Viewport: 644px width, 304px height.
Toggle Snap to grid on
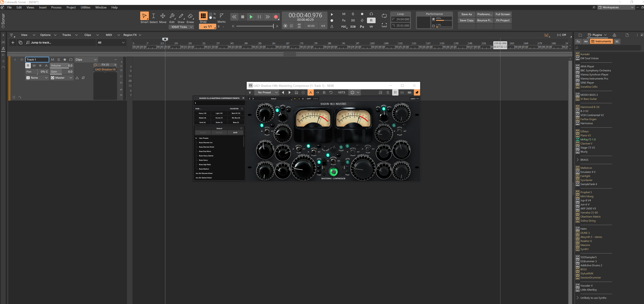click(203, 16)
